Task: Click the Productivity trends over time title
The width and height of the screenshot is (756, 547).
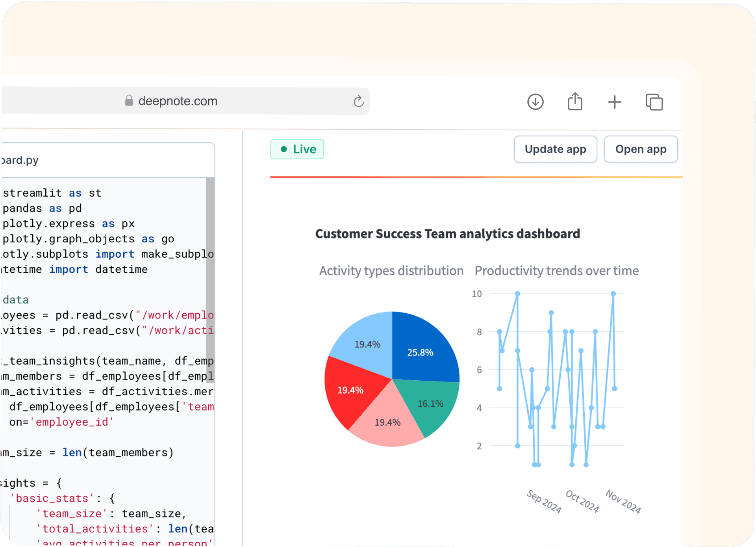Action: (556, 271)
